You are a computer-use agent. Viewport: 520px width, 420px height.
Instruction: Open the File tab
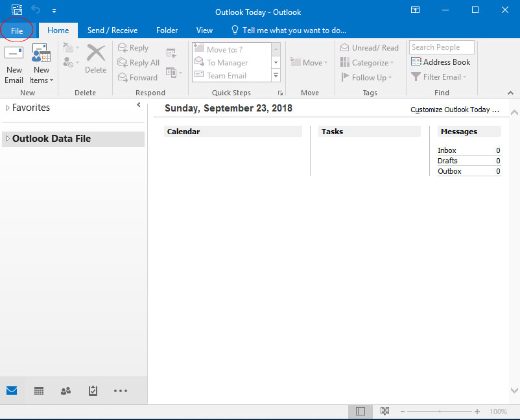coord(17,31)
